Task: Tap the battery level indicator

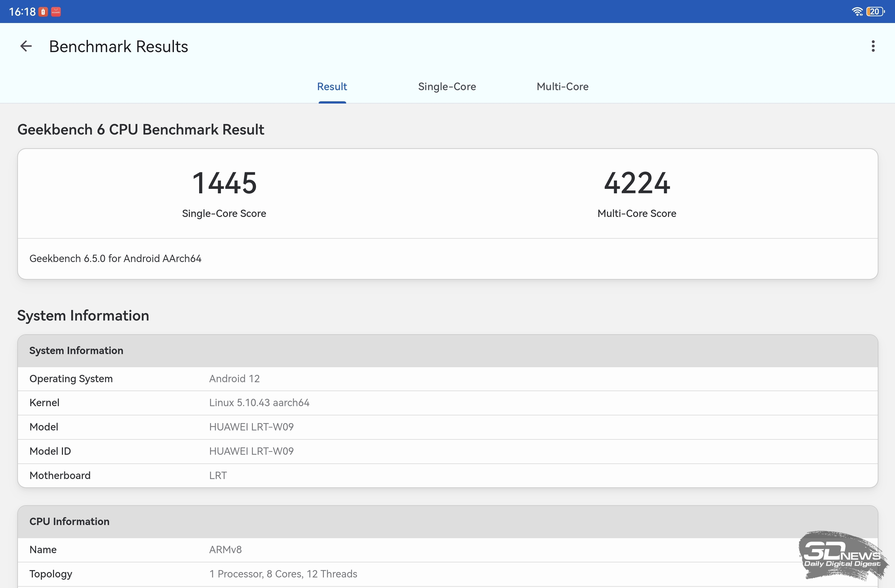Action: click(x=875, y=12)
